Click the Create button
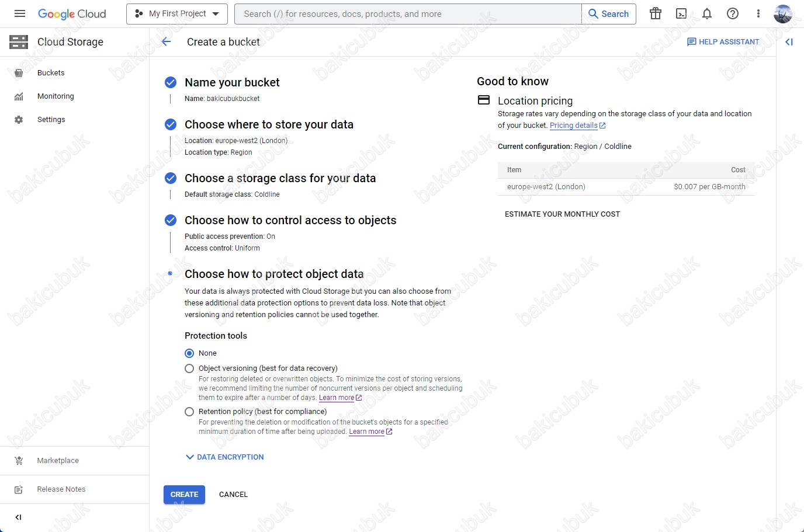 click(184, 495)
